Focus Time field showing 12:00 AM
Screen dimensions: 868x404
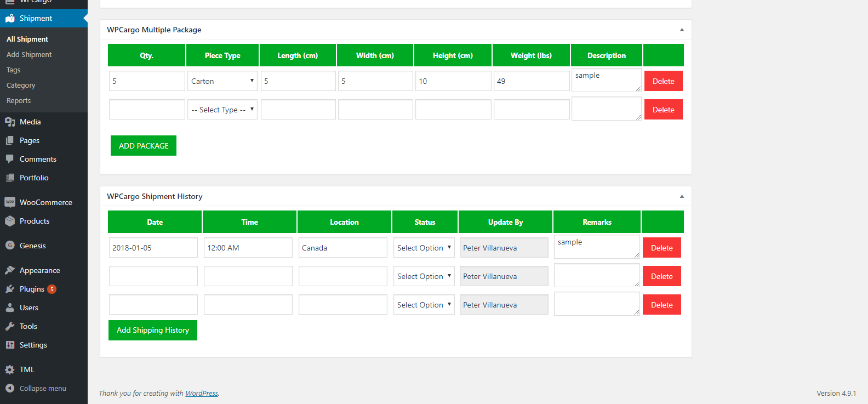pos(248,248)
